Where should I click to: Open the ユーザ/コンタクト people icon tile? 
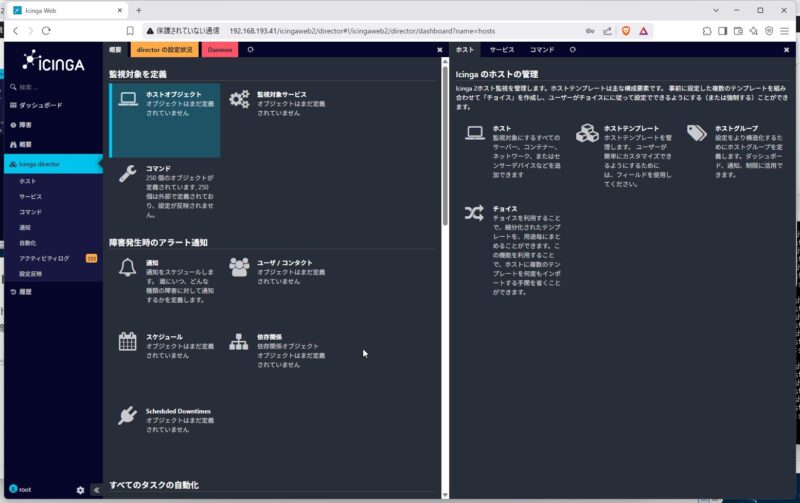point(239,267)
